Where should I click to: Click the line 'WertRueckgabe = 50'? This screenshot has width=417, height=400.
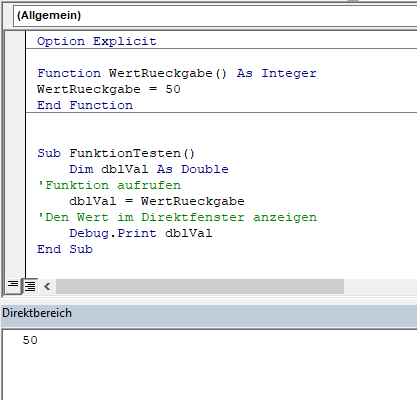click(x=109, y=89)
